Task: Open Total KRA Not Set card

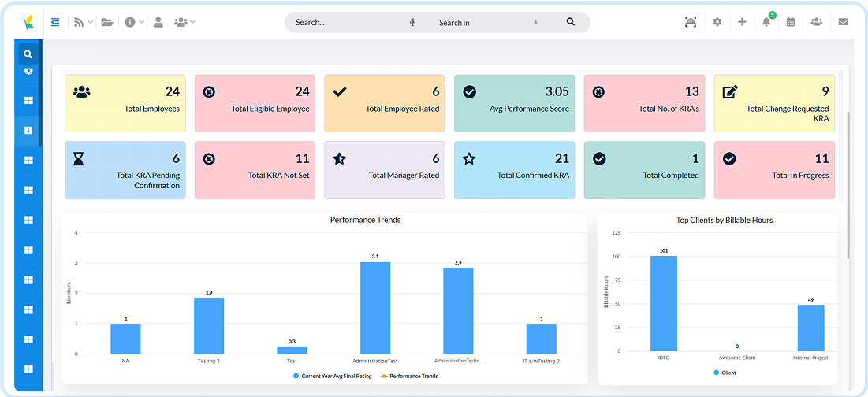Action: coord(255,169)
